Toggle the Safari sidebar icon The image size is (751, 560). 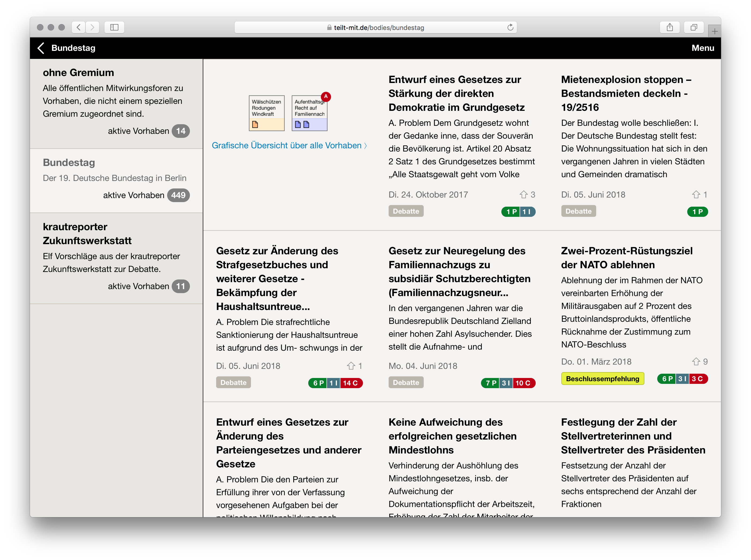(x=114, y=28)
